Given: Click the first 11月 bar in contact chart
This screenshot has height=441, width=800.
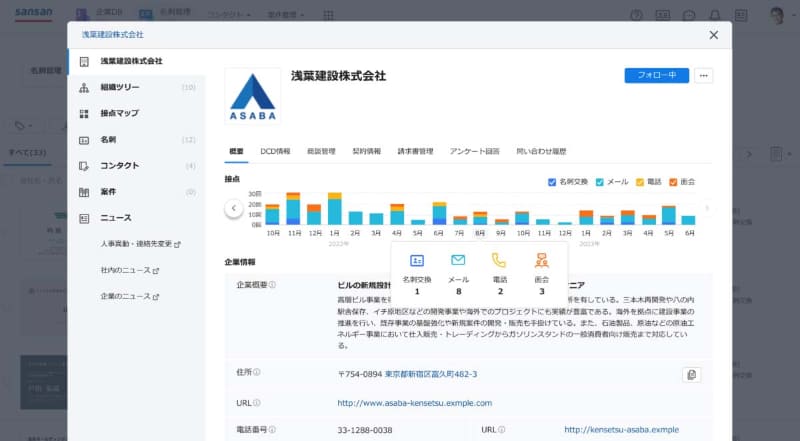Looking at the screenshot, I should click(x=293, y=208).
